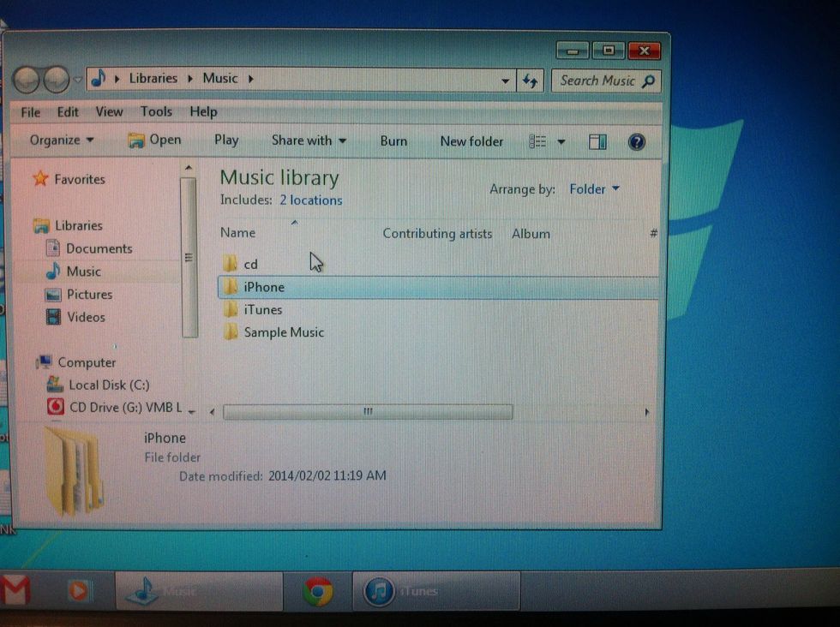Open the Help menu

pyautogui.click(x=203, y=111)
